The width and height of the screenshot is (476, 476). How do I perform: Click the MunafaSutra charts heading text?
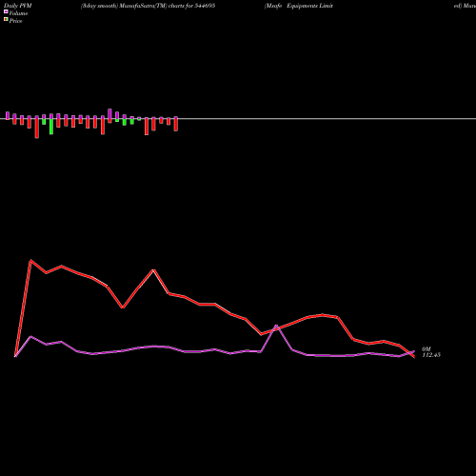148,6
